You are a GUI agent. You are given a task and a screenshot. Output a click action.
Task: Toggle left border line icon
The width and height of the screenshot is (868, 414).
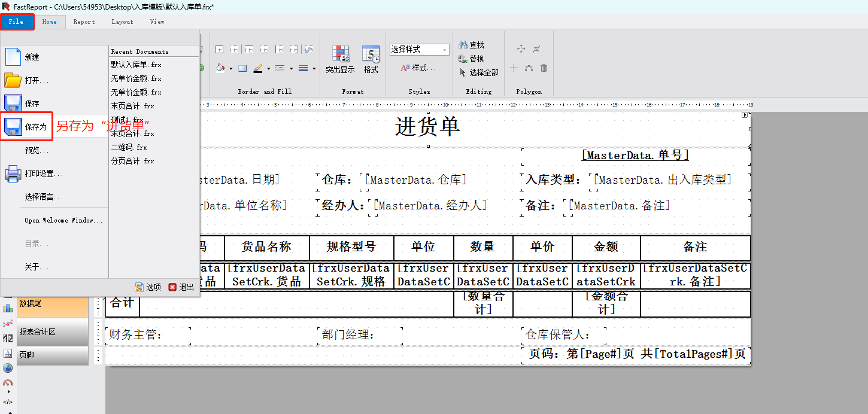[279, 49]
